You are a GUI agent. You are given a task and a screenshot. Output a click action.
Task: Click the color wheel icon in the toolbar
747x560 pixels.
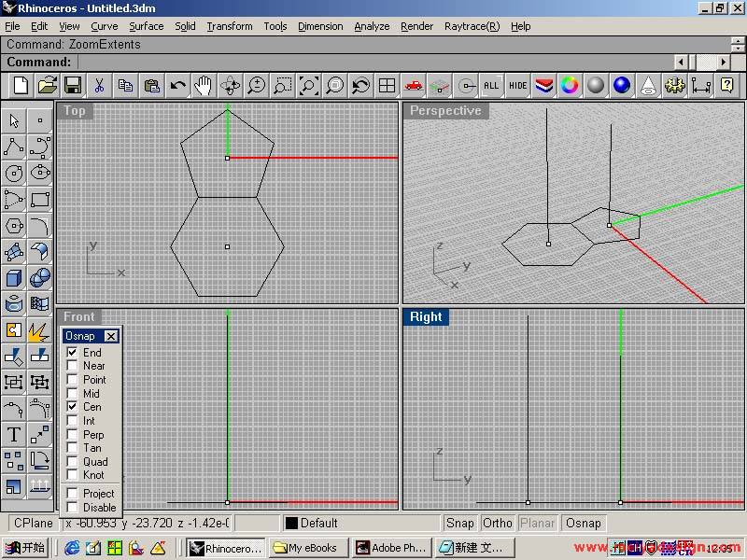[570, 86]
